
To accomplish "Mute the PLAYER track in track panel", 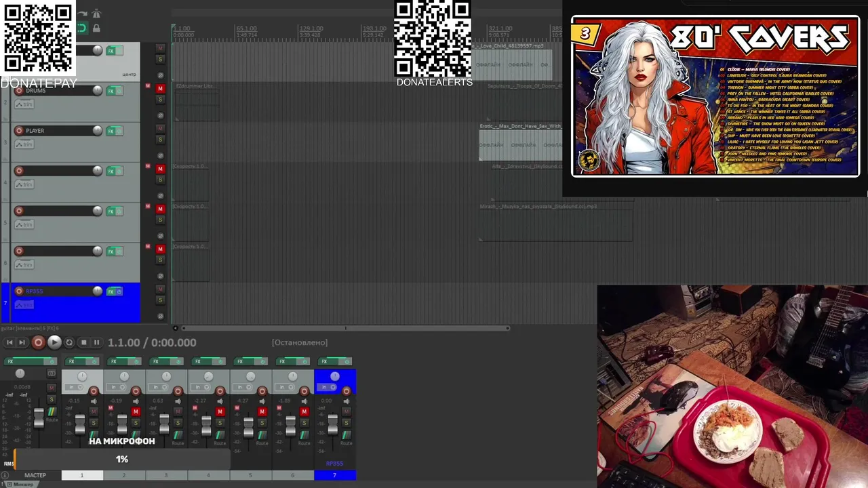I will click(161, 129).
